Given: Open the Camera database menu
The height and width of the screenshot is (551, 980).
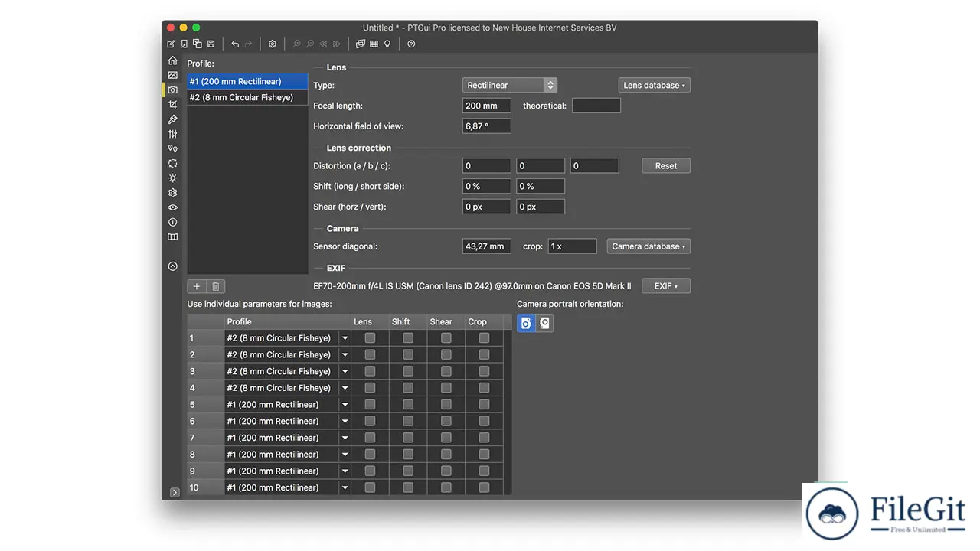Looking at the screenshot, I should click(x=648, y=246).
